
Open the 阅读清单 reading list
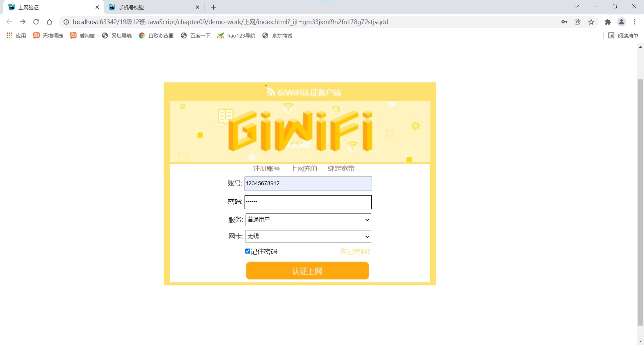click(x=623, y=36)
